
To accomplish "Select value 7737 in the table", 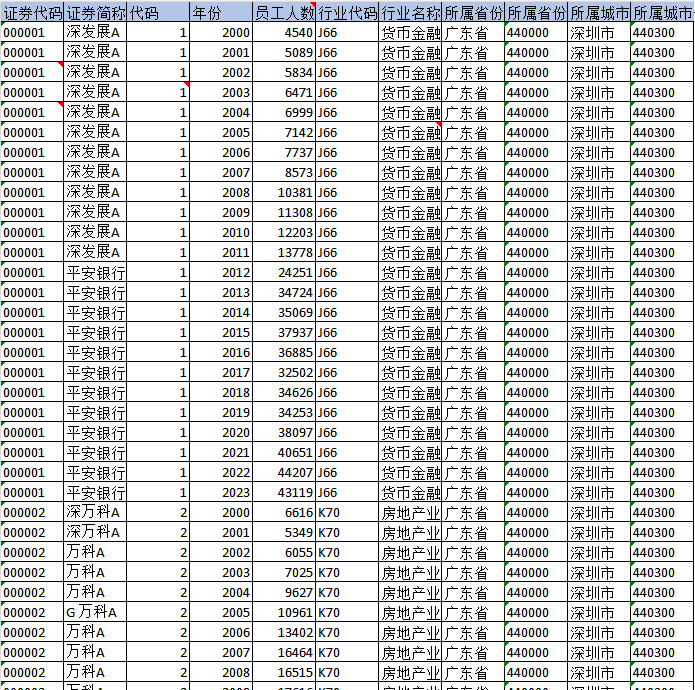I will pos(284,152).
